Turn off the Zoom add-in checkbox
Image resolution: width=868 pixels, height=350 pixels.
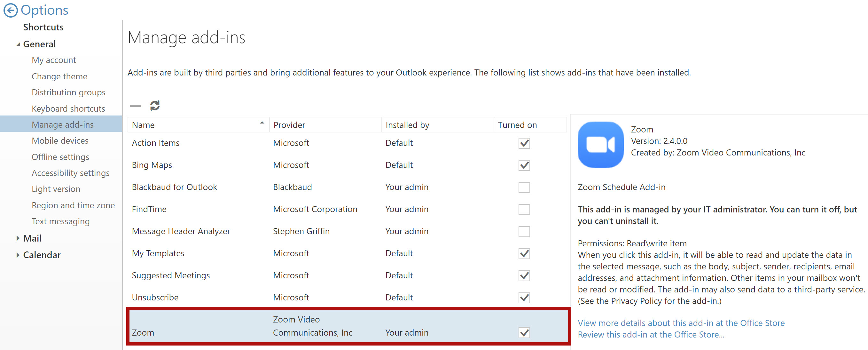524,333
